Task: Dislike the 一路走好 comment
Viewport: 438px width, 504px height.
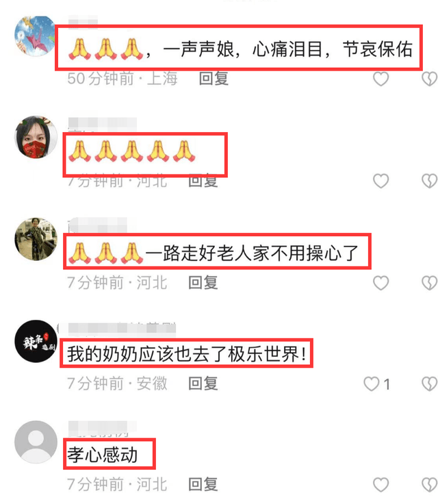Action: 430,283
